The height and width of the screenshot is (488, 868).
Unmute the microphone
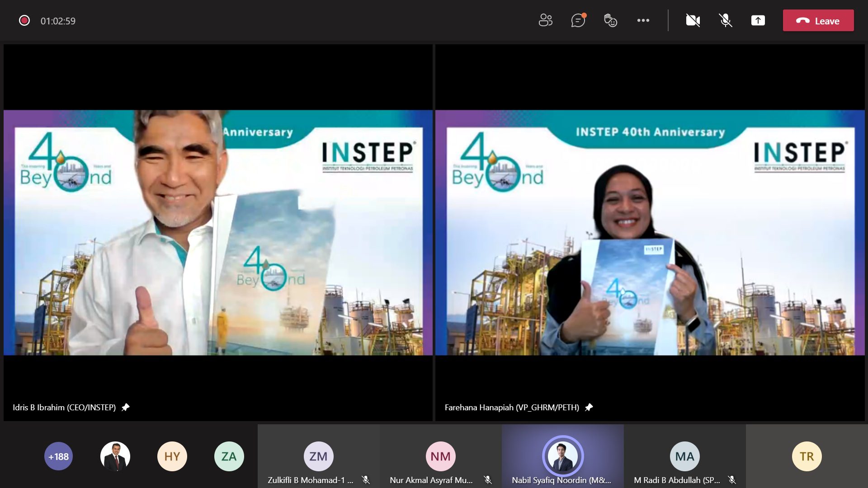tap(726, 20)
